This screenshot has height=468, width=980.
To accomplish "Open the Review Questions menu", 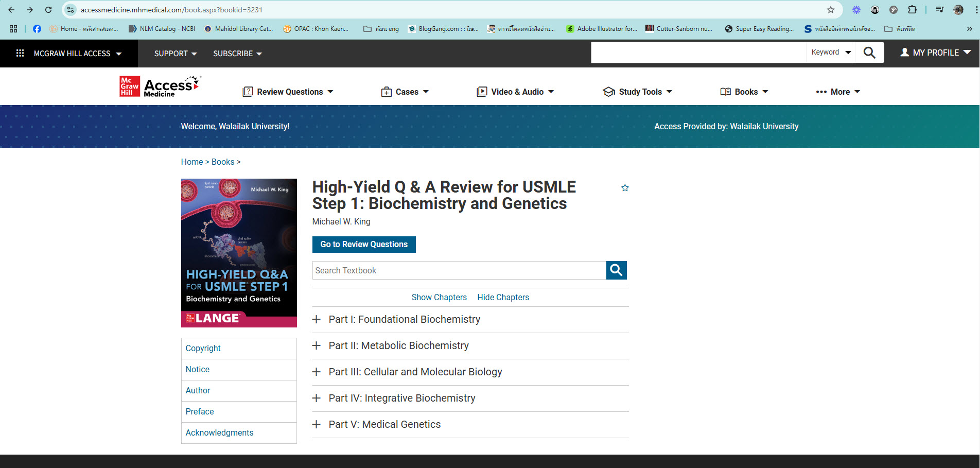I will pos(288,92).
